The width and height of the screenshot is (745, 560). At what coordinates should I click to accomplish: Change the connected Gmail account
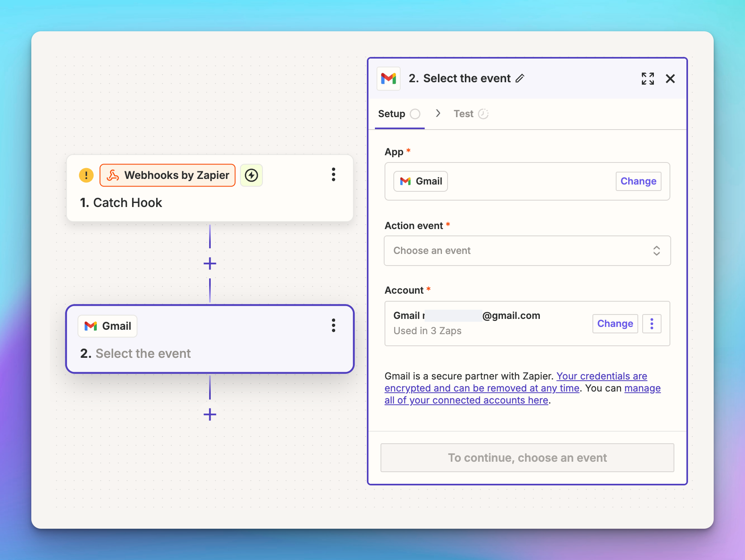(615, 324)
